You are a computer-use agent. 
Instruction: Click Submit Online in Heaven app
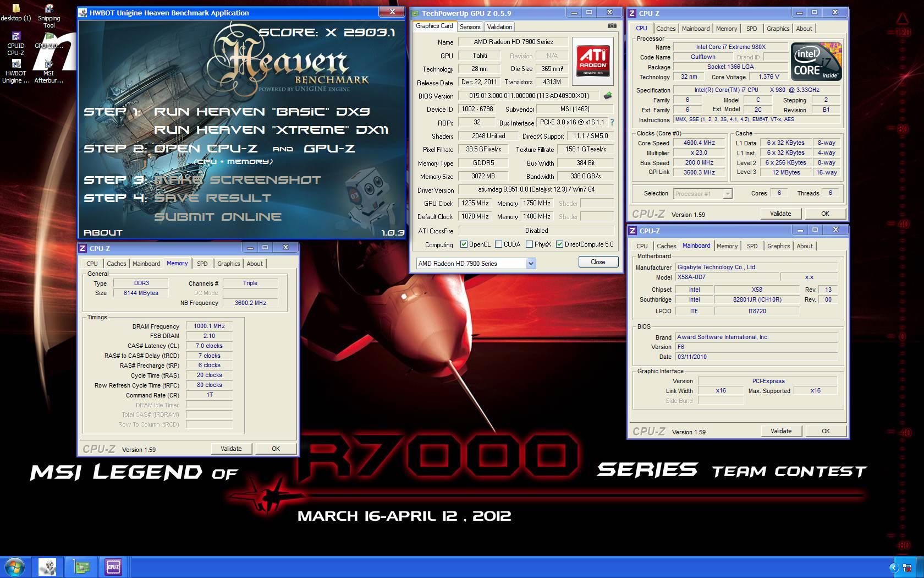218,217
